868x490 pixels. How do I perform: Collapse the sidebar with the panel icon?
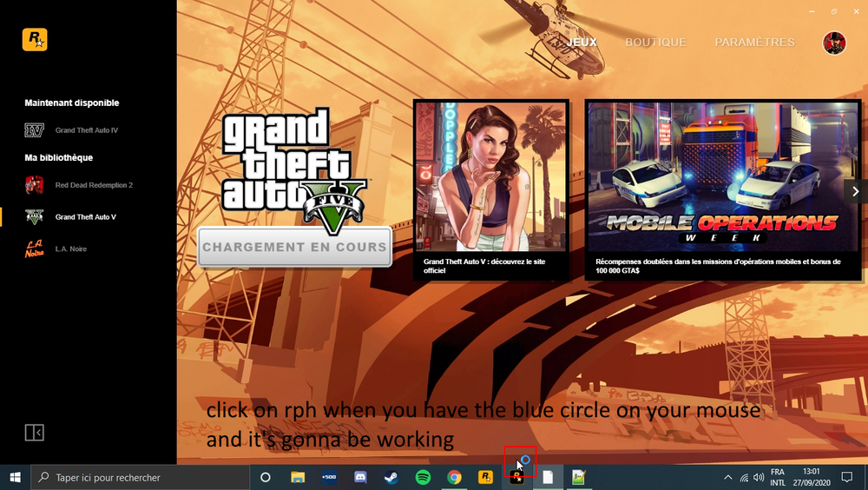35,433
